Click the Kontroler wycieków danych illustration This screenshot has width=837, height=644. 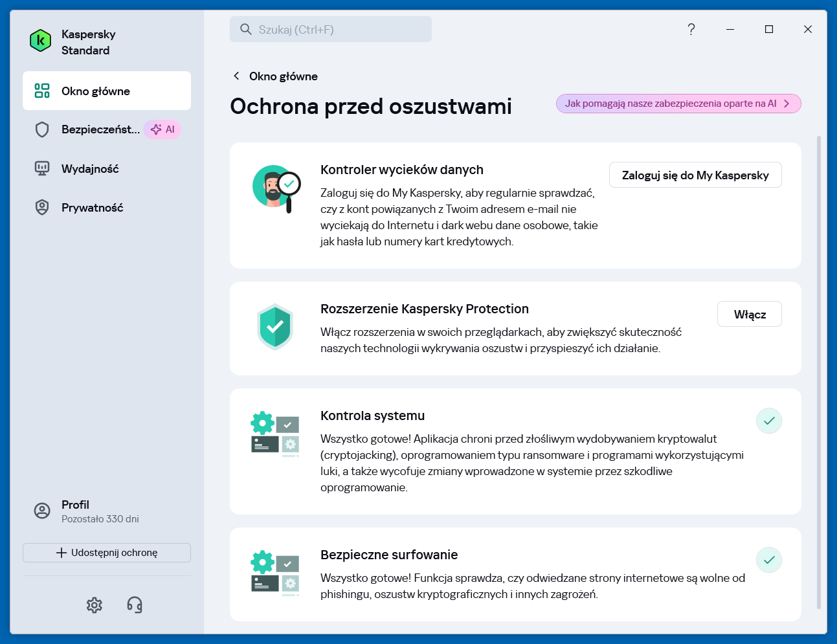point(276,188)
